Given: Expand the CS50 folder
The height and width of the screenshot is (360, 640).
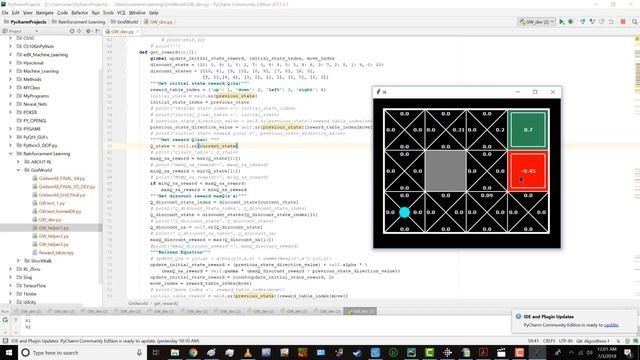Looking at the screenshot, I should coord(11,38).
